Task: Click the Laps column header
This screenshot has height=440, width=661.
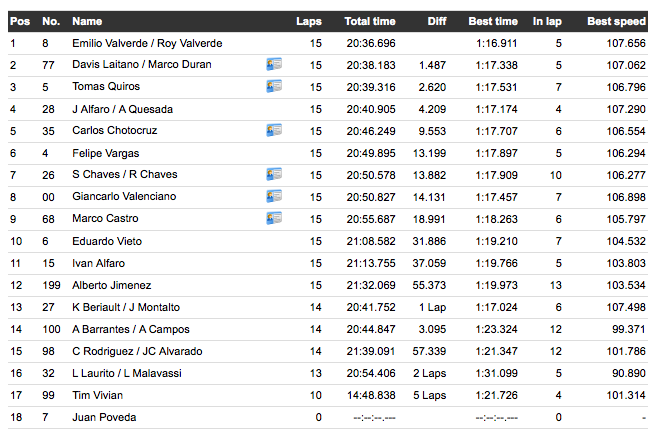Action: pos(309,21)
